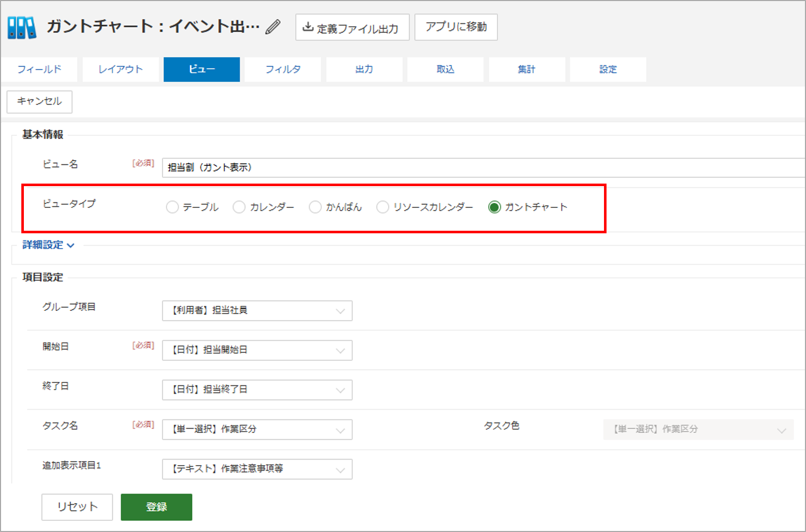This screenshot has width=806, height=532.
Task: Switch to the フィールド tab
Action: [x=39, y=69]
